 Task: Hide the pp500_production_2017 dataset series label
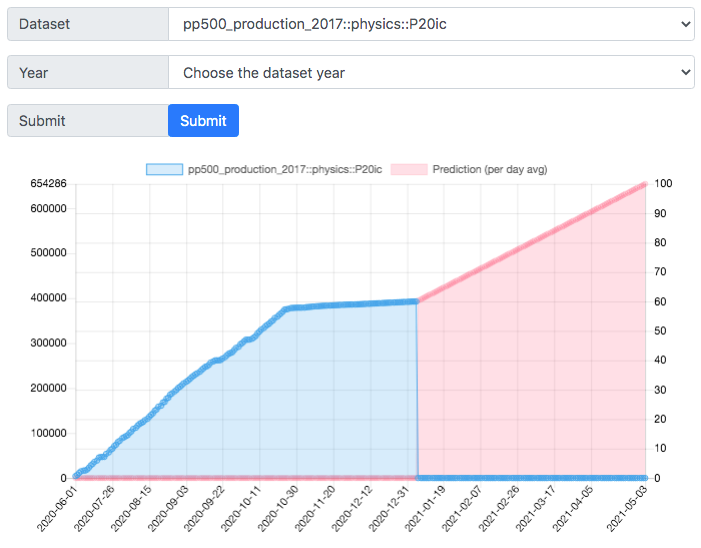(285, 169)
